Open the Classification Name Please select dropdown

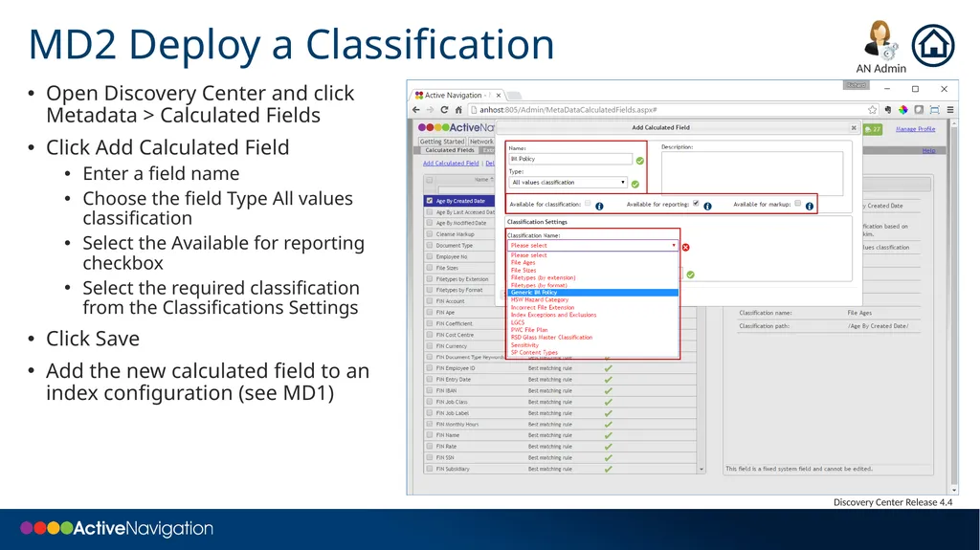pyautogui.click(x=593, y=246)
